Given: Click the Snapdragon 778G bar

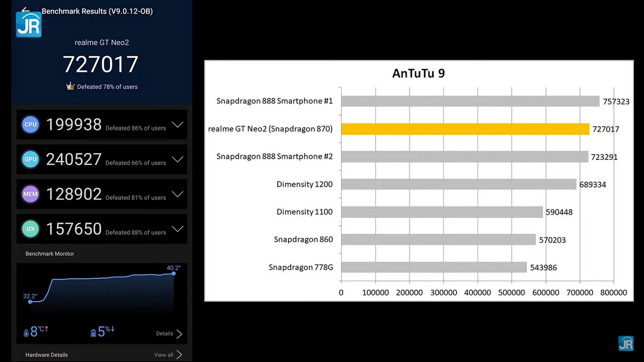Looking at the screenshot, I should 434,267.
